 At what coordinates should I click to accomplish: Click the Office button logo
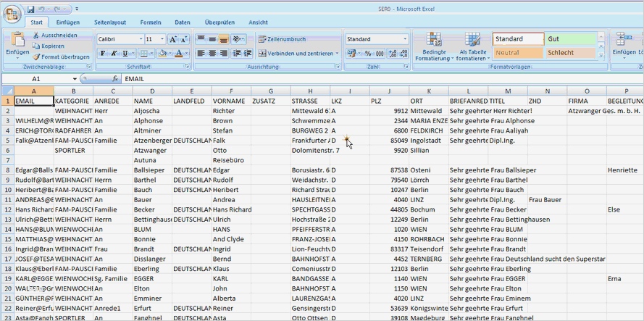pos(12,14)
